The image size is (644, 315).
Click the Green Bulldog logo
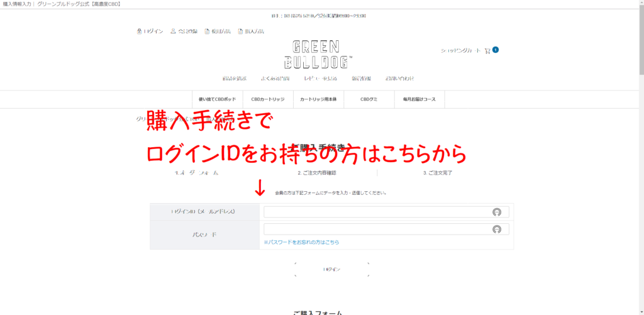318,54
